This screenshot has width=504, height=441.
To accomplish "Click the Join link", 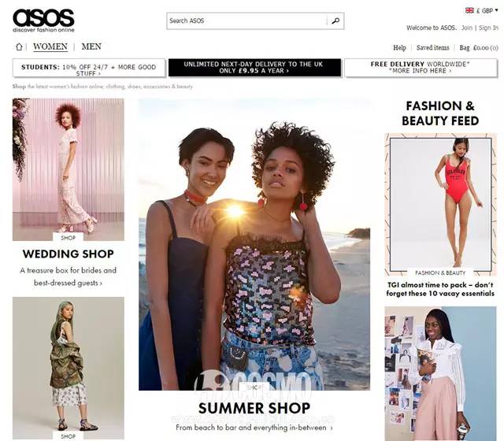I will click(x=467, y=28).
